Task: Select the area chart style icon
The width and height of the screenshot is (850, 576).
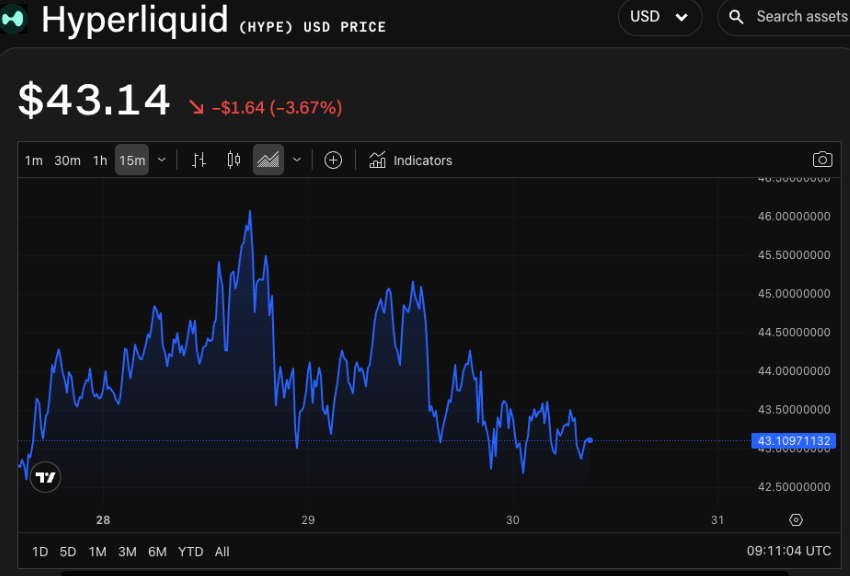Action: 268,160
